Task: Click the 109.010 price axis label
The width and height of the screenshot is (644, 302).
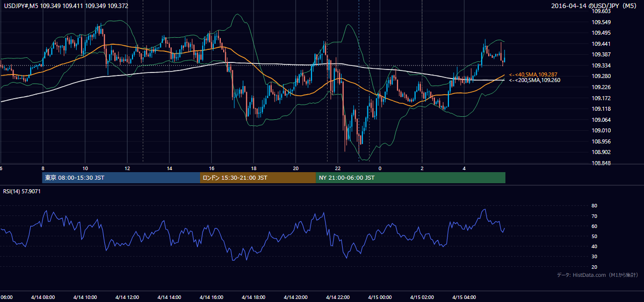Action: [x=601, y=130]
